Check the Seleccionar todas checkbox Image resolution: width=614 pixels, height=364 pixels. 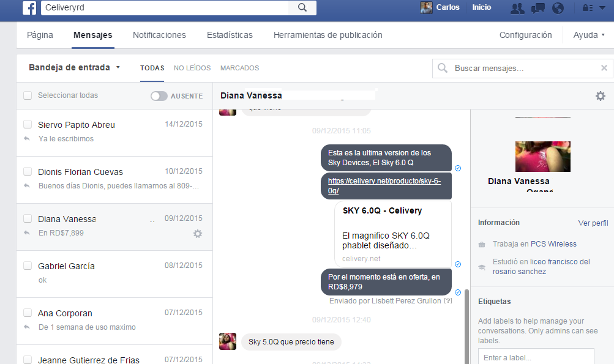28,95
